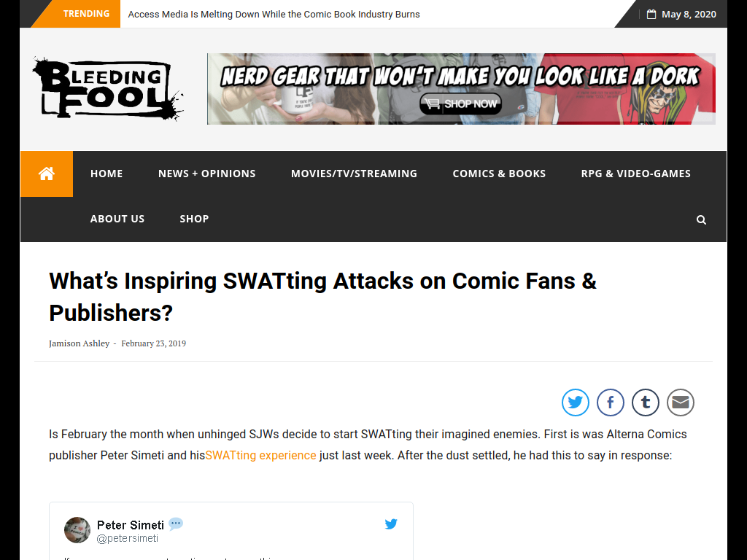The image size is (747, 560).
Task: Share article via Facebook icon
Action: pyautogui.click(x=611, y=402)
